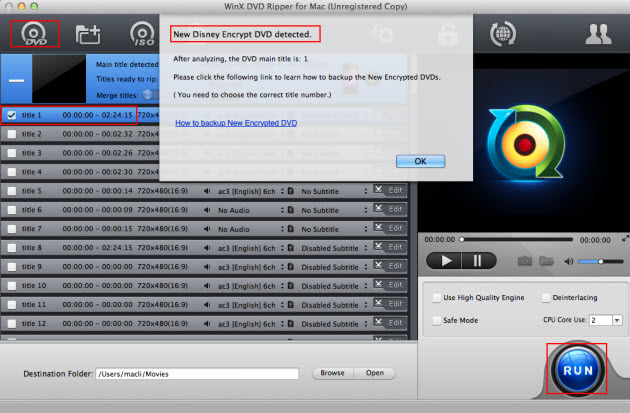Adjust the volume slider

click(x=601, y=262)
